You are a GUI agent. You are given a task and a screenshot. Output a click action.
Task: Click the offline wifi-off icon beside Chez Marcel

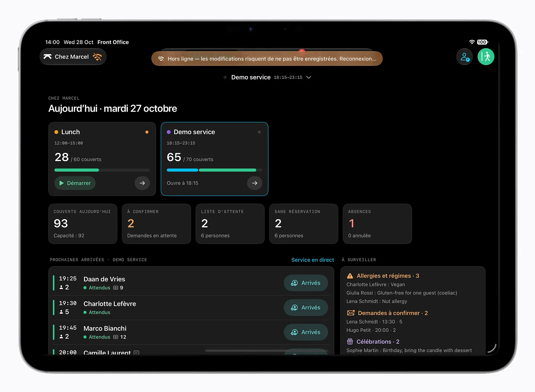(97, 57)
